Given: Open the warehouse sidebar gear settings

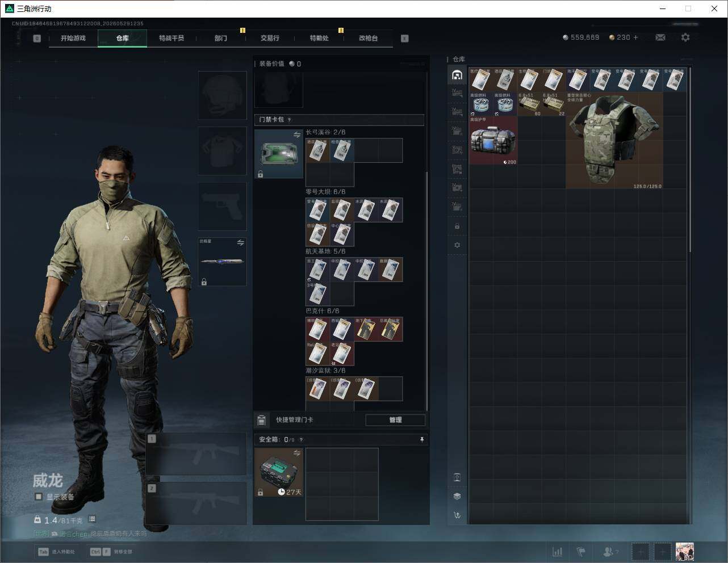Looking at the screenshot, I should point(457,245).
